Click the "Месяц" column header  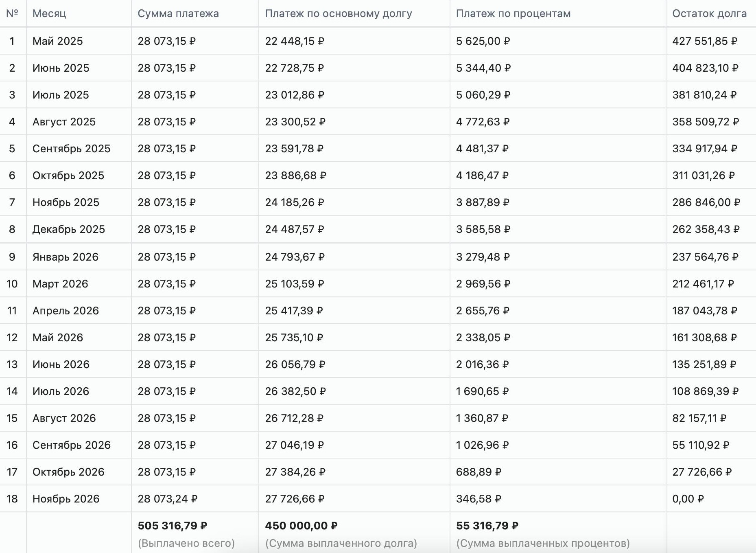(x=49, y=13)
